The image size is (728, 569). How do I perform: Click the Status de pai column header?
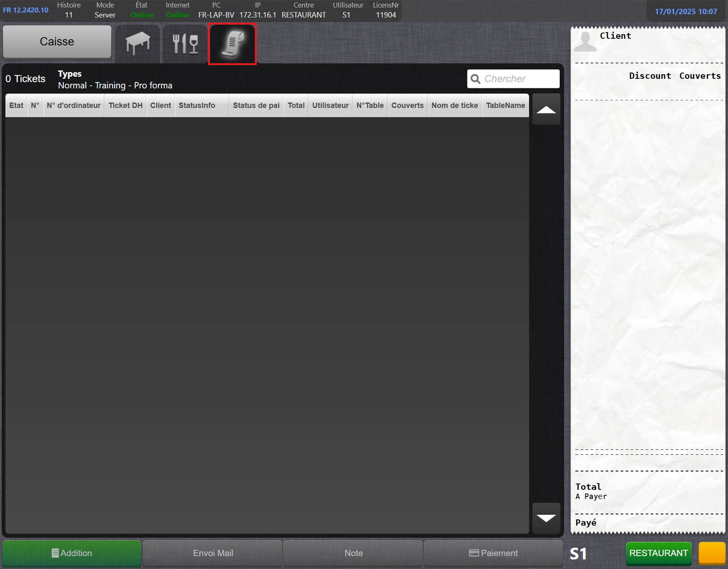point(256,105)
